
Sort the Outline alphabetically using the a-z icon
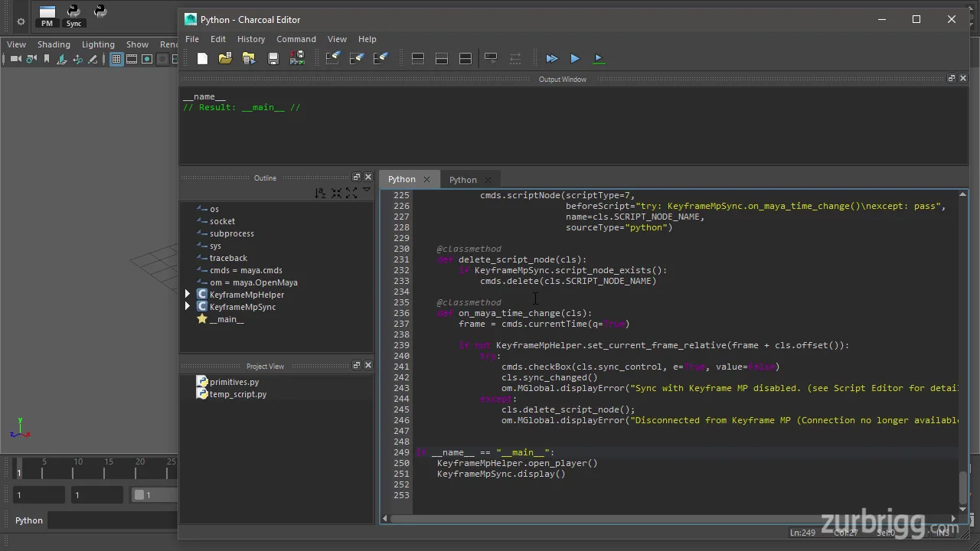click(x=320, y=193)
